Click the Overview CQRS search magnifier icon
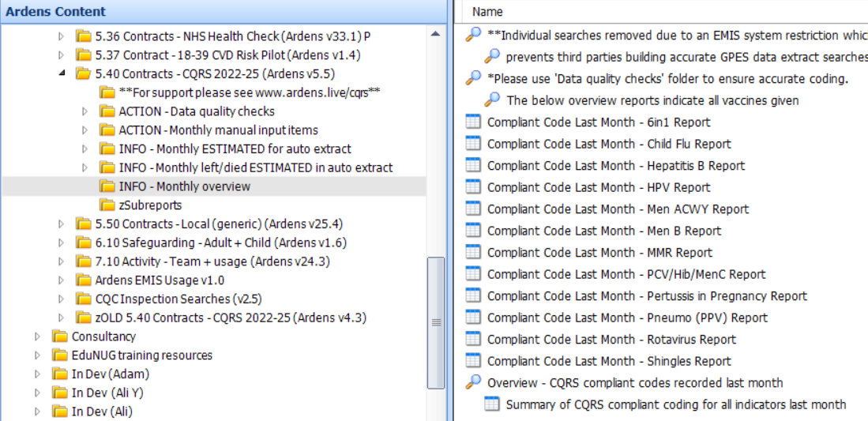The height and width of the screenshot is (421, 868). [473, 382]
